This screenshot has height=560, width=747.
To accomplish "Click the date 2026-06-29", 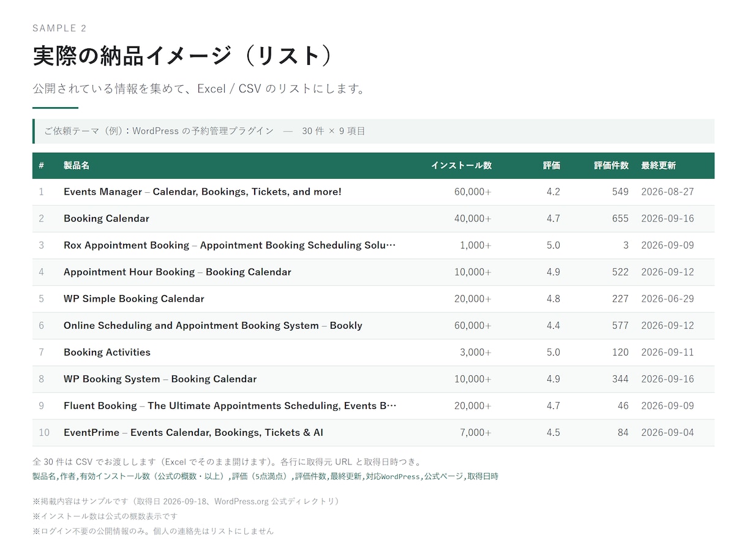I will pyautogui.click(x=667, y=299).
